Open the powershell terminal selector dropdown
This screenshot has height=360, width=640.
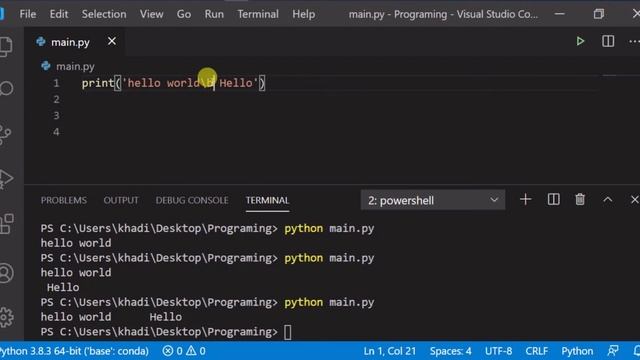[x=433, y=200]
